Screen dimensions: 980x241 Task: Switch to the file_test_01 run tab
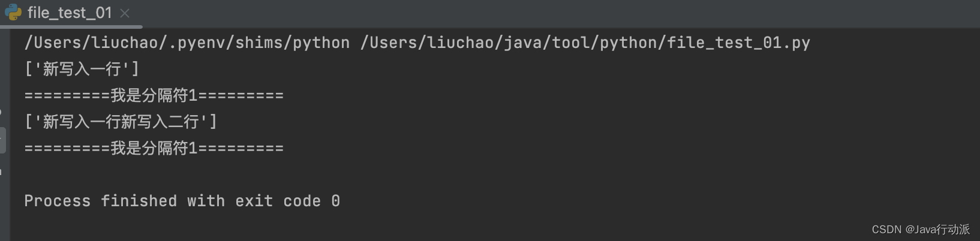point(70,13)
